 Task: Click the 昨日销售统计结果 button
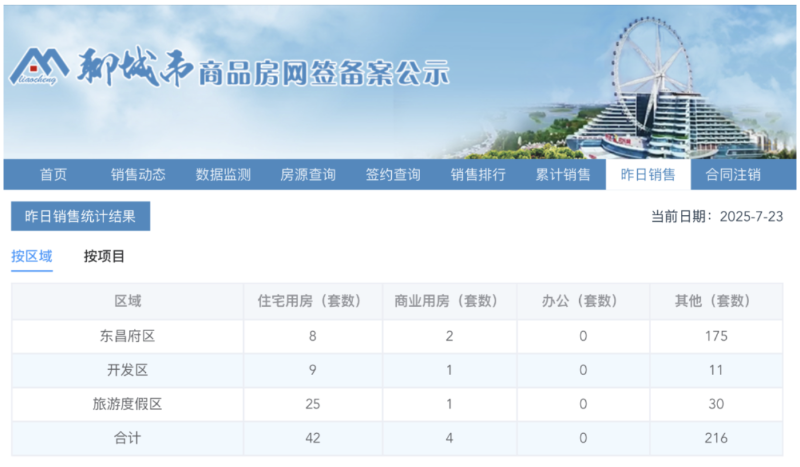81,216
